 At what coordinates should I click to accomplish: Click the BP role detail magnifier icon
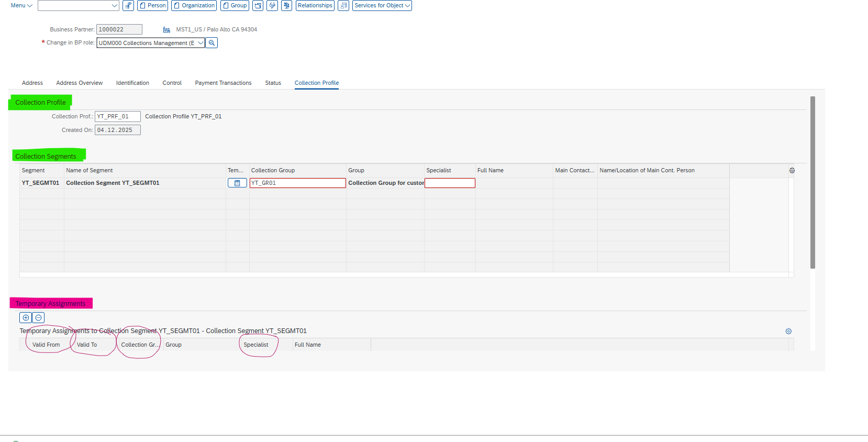click(x=212, y=43)
